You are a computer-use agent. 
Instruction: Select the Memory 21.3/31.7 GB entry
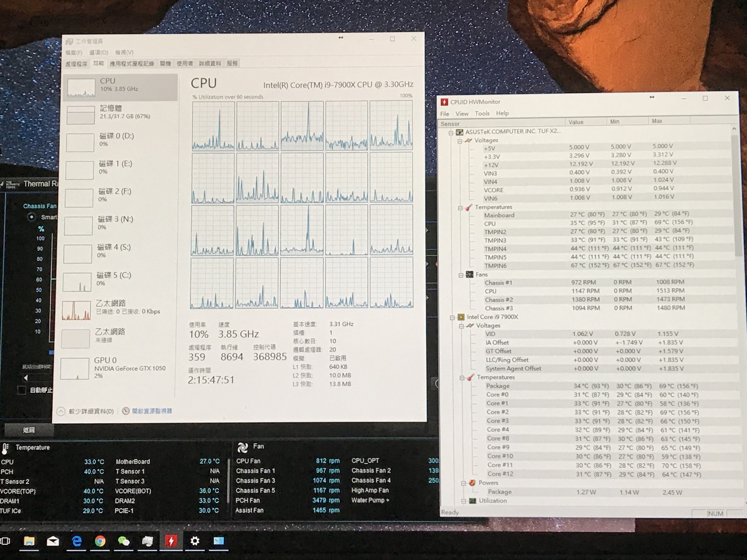120,113
